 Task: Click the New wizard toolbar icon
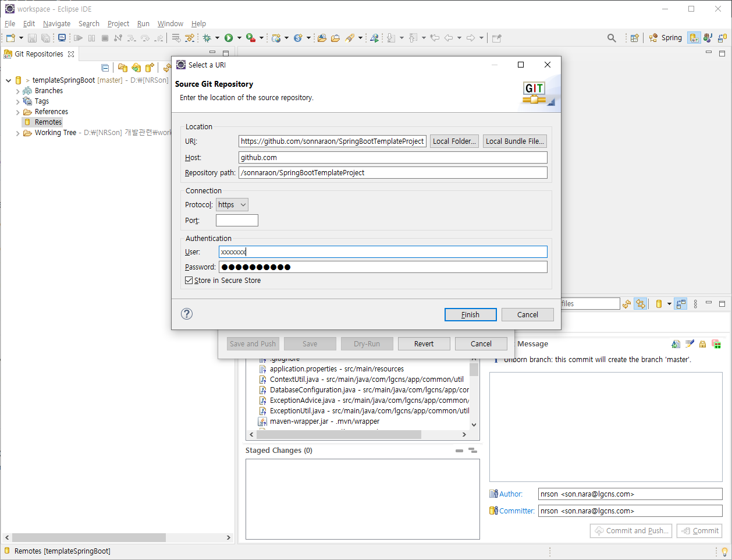click(10, 38)
